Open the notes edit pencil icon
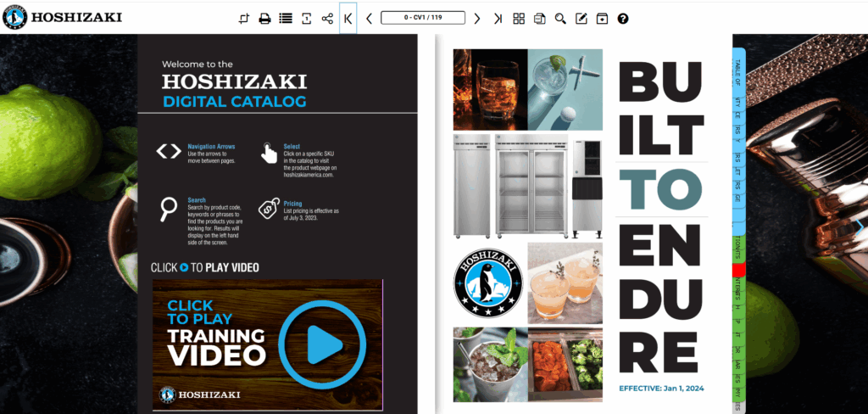Screen dimensions: 868x414 (581, 19)
